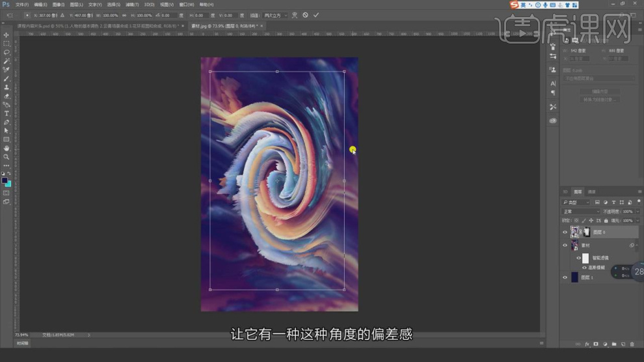This screenshot has height=362, width=644.
Task: Open the layer filter type dropdown
Action: pyautogui.click(x=576, y=202)
